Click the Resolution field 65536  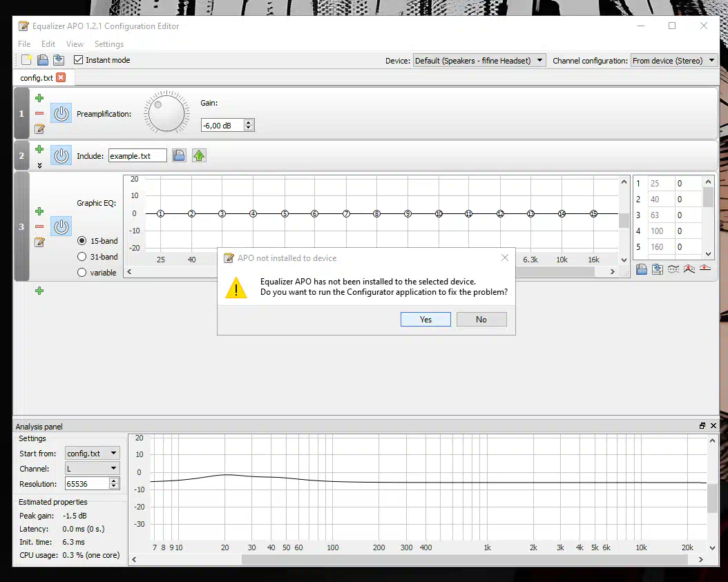point(87,483)
